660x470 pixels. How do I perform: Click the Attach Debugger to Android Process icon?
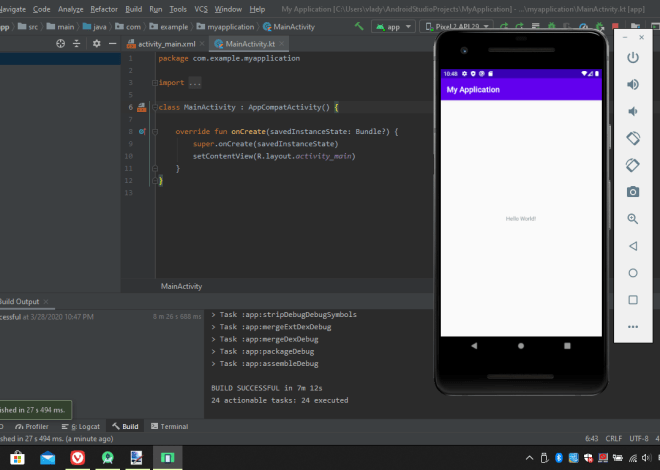(x=599, y=27)
